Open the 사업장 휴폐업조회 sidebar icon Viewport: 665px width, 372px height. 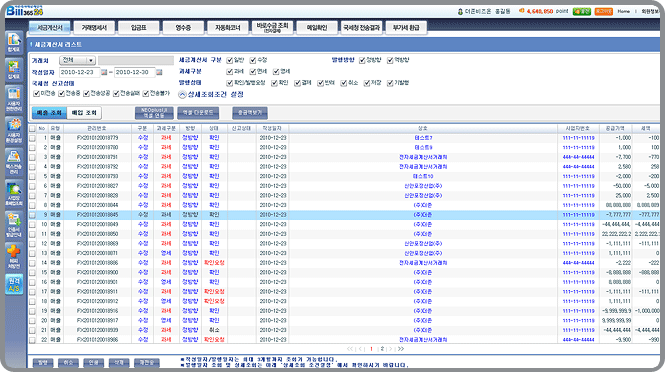click(14, 193)
